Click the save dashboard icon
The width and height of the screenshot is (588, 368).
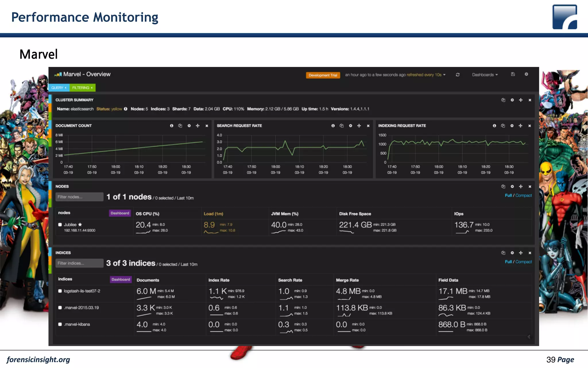[x=513, y=74]
